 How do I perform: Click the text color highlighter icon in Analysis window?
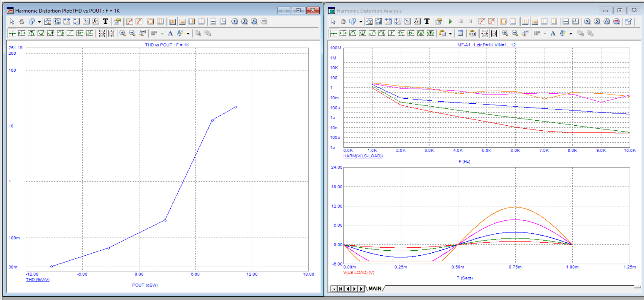click(x=562, y=33)
